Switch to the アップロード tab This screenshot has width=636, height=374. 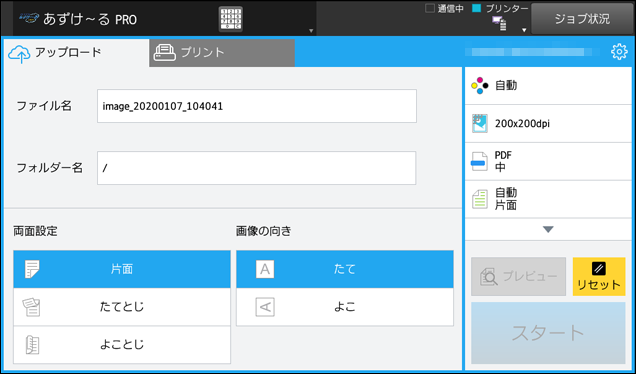(76, 52)
